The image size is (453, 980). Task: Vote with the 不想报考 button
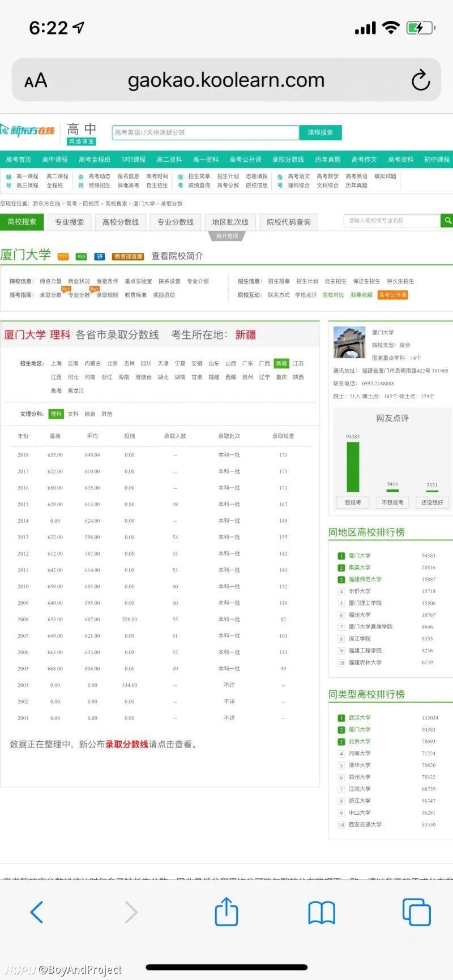[392, 502]
